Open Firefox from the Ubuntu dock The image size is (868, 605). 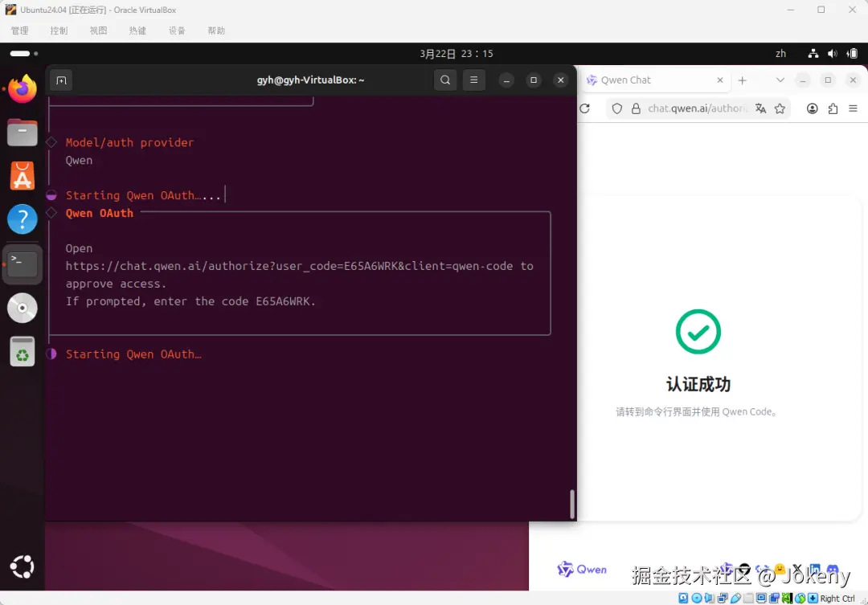[x=23, y=88]
